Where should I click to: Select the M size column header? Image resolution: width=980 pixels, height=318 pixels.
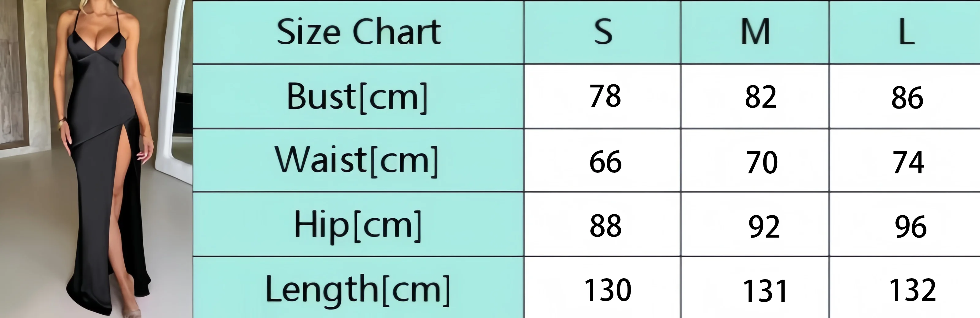(755, 32)
